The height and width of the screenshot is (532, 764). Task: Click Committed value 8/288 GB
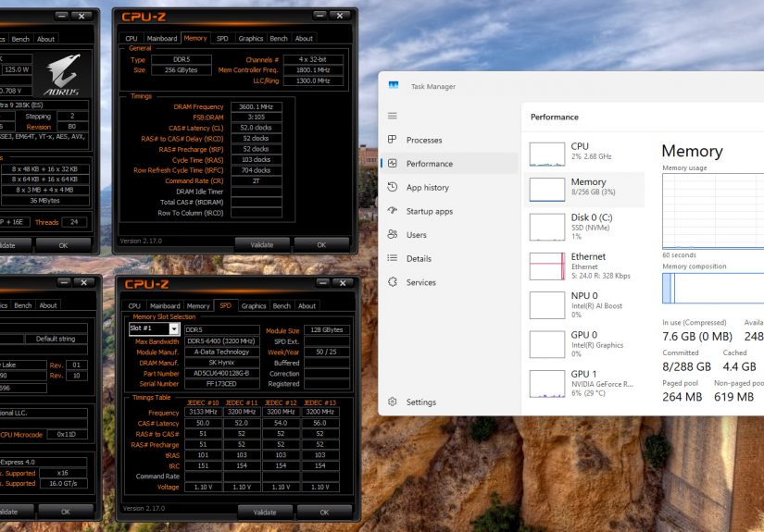[686, 366]
